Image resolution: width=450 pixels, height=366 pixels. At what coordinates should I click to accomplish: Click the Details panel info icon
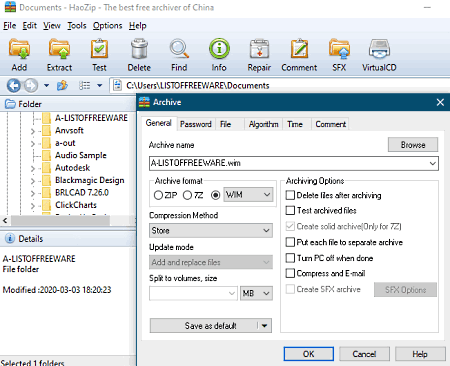click(10, 239)
